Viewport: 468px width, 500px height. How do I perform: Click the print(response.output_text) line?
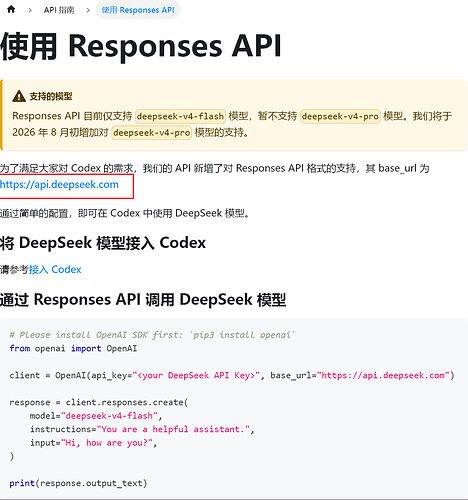pyautogui.click(x=78, y=483)
